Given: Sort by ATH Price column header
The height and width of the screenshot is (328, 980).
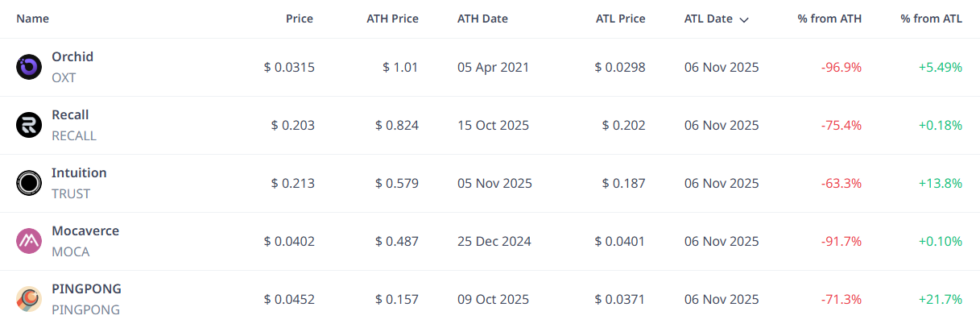Looking at the screenshot, I should coord(392,19).
